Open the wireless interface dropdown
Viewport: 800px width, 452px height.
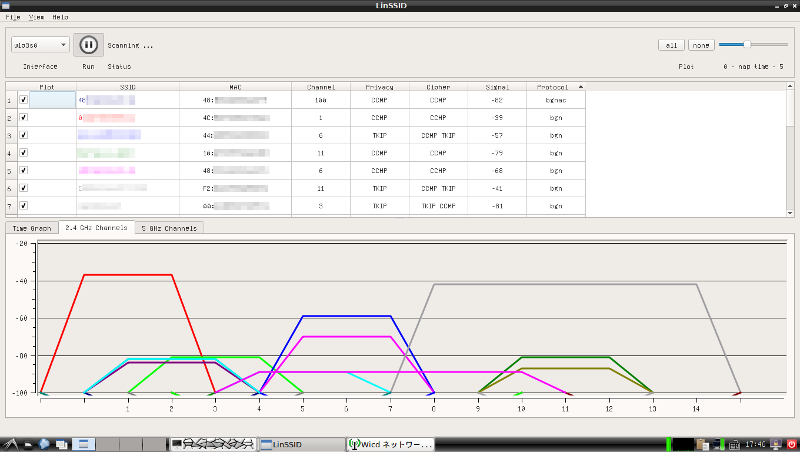click(40, 45)
